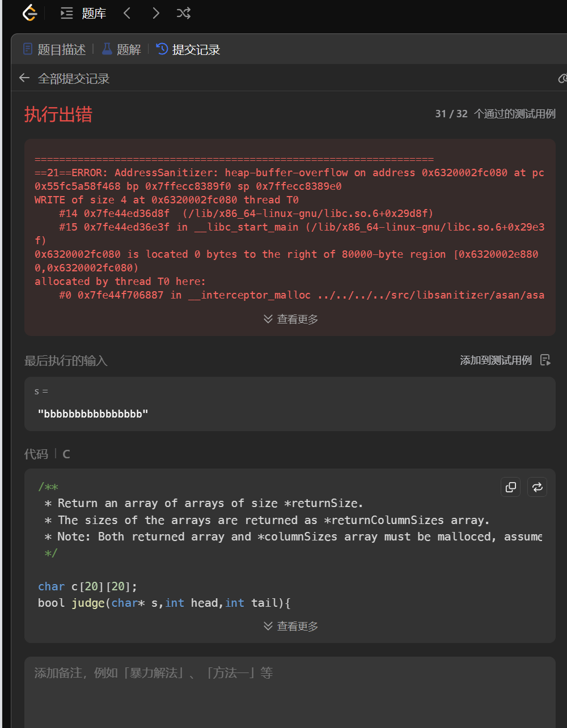Click the "char c[20][20];" code line
567x728 pixels.
87,586
